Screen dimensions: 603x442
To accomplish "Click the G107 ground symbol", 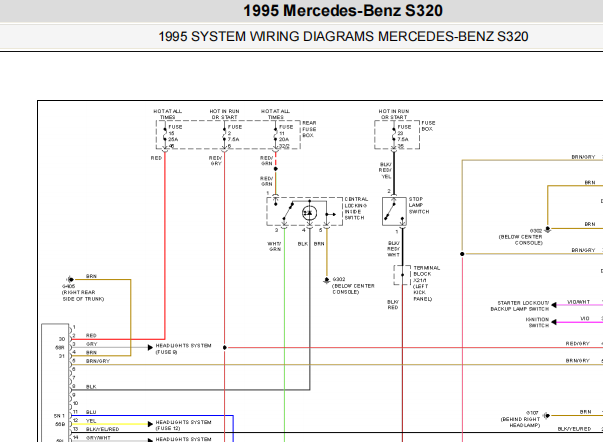I will (x=546, y=415).
